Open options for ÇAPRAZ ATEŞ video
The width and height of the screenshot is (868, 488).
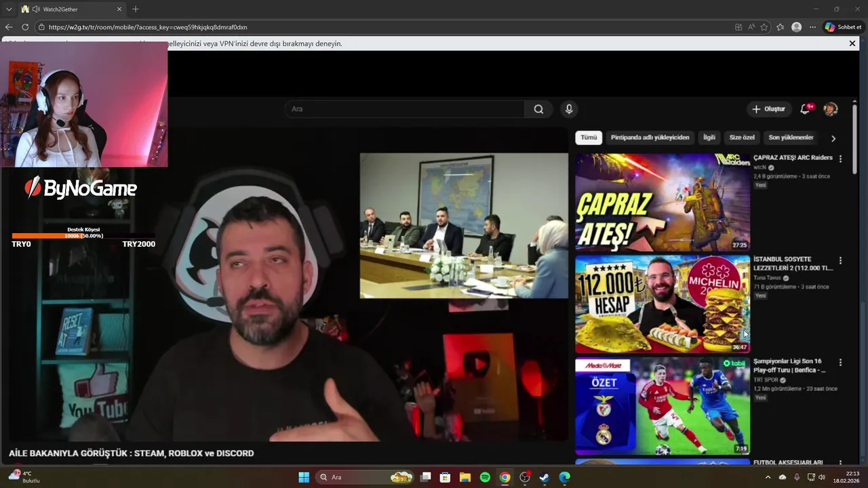(840, 159)
